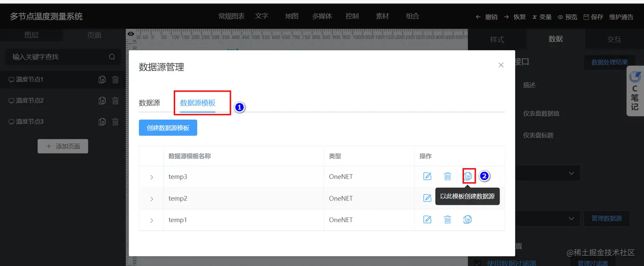Close the 数据源管理 dialog
Image resolution: width=644 pixels, height=266 pixels.
(x=501, y=65)
